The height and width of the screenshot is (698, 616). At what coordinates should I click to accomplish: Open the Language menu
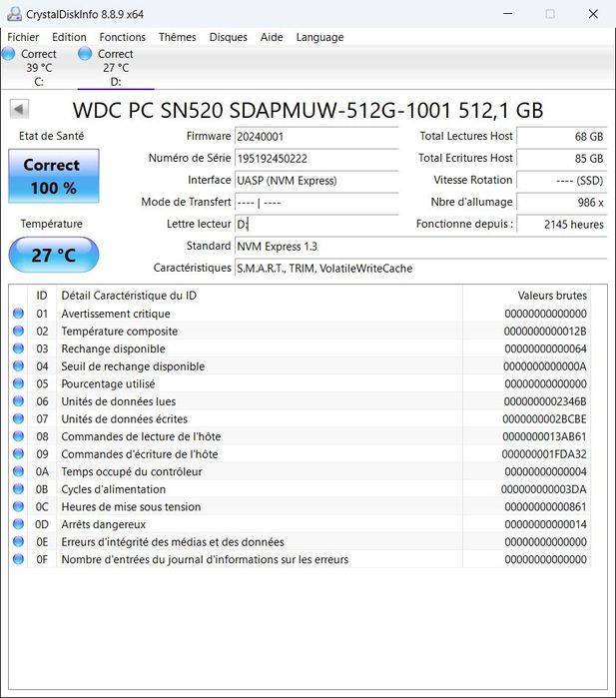click(x=320, y=37)
